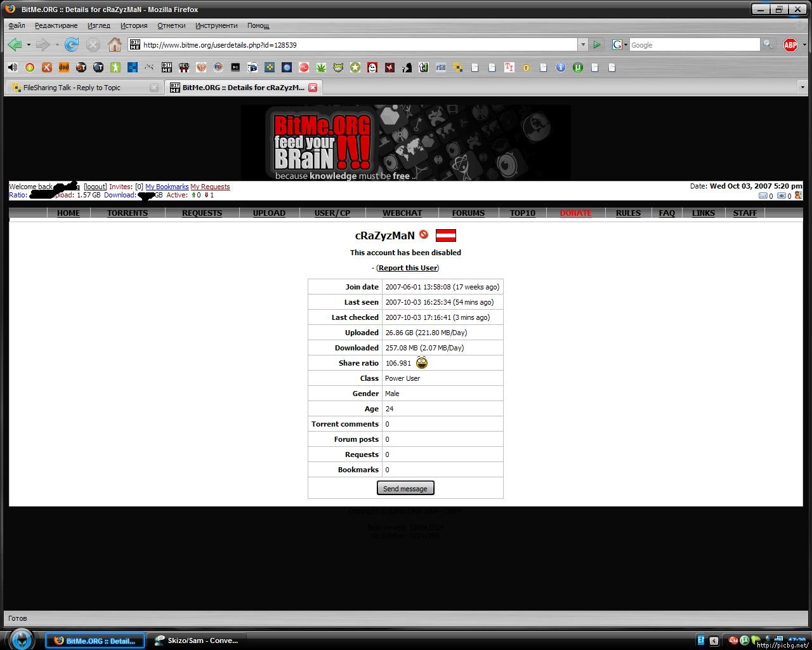Click the logout link

(x=95, y=187)
